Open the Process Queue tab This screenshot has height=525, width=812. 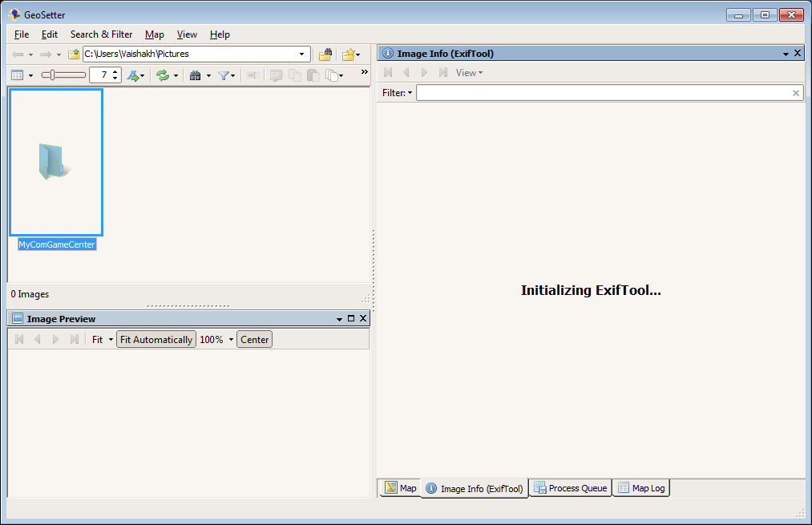[x=570, y=487]
